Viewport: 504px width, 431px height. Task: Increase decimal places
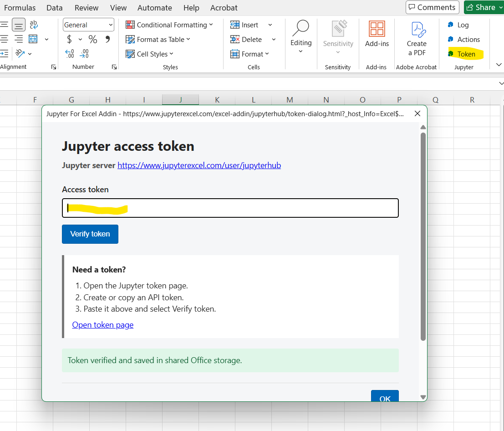tap(69, 53)
